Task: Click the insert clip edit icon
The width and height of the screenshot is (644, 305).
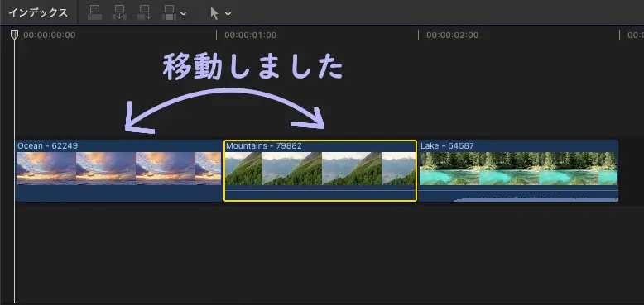Action: click(x=119, y=12)
